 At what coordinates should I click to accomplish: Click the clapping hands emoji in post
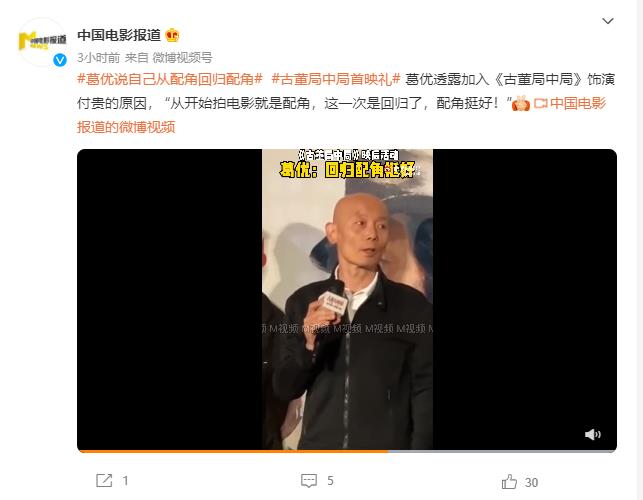tap(521, 103)
